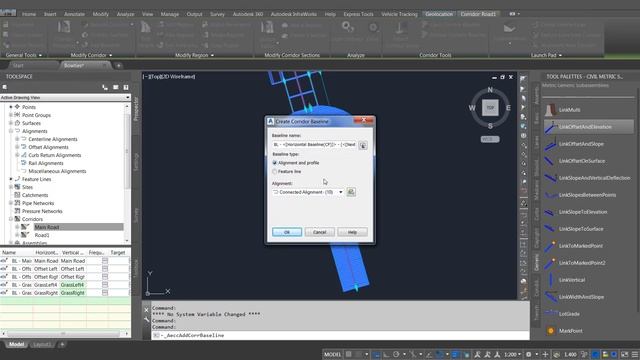640x360 pixels.
Task: Click the GrassLeft4 vertical cell
Action: 73,285
